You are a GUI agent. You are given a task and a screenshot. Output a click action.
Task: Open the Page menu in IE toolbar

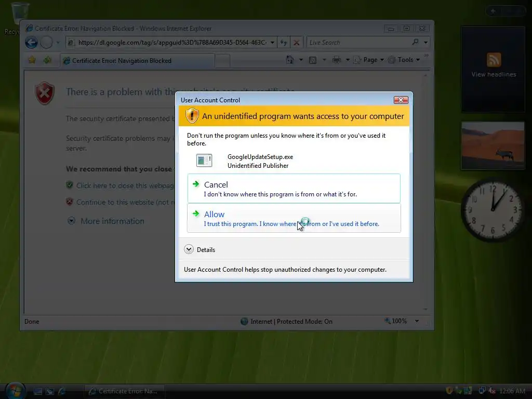[369, 60]
